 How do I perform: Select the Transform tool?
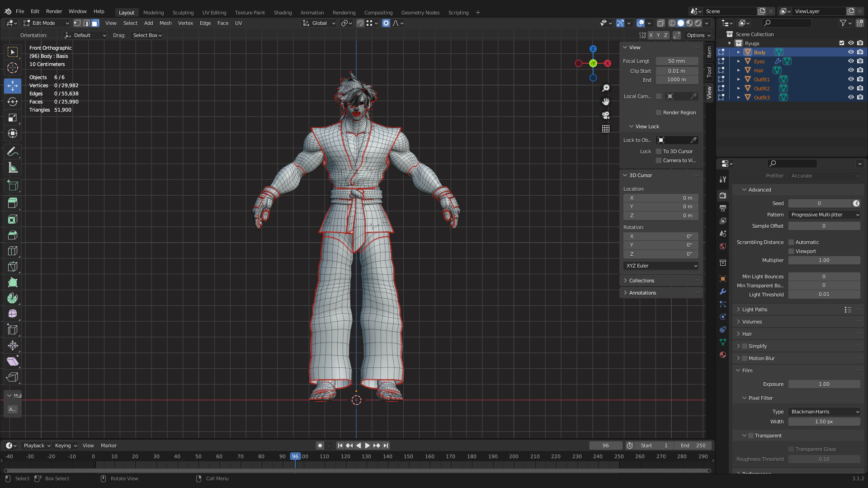tap(13, 134)
